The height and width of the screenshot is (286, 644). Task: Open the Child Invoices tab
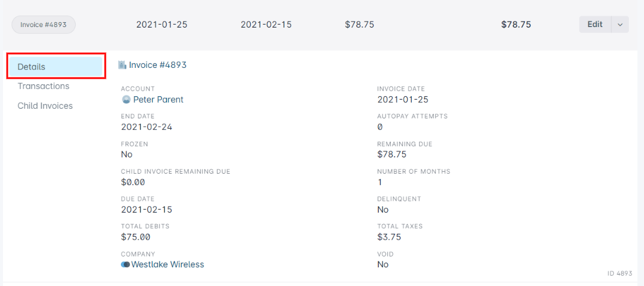(x=45, y=106)
